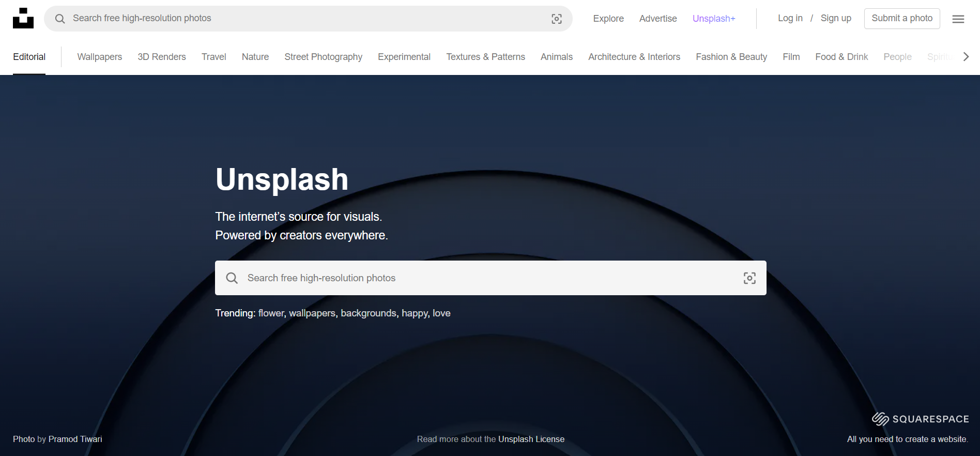Select Textures & Patterns category
Image resolution: width=980 pixels, height=456 pixels.
click(x=486, y=57)
